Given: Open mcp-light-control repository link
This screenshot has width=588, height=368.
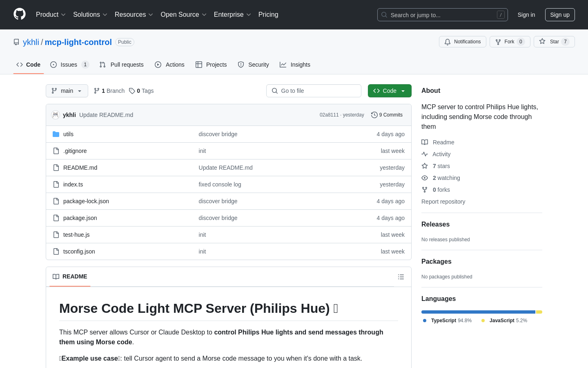Looking at the screenshot, I should pos(78,42).
